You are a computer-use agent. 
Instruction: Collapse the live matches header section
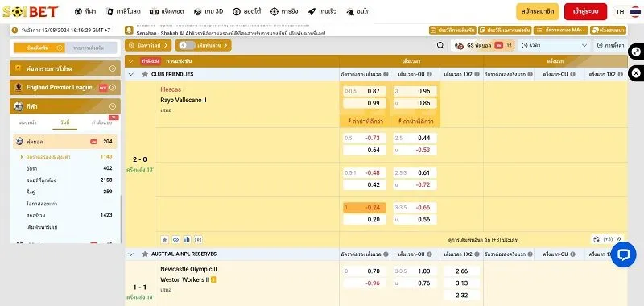click(131, 61)
